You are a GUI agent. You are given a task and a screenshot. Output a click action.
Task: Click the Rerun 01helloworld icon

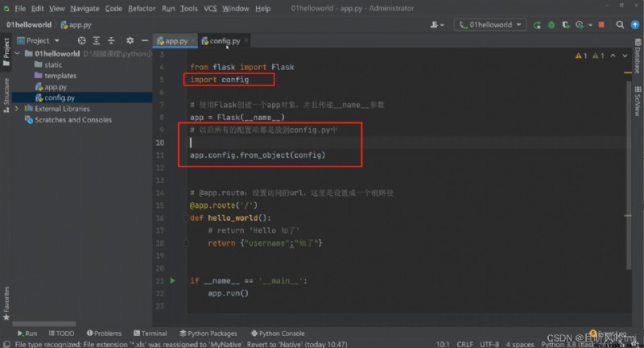537,25
